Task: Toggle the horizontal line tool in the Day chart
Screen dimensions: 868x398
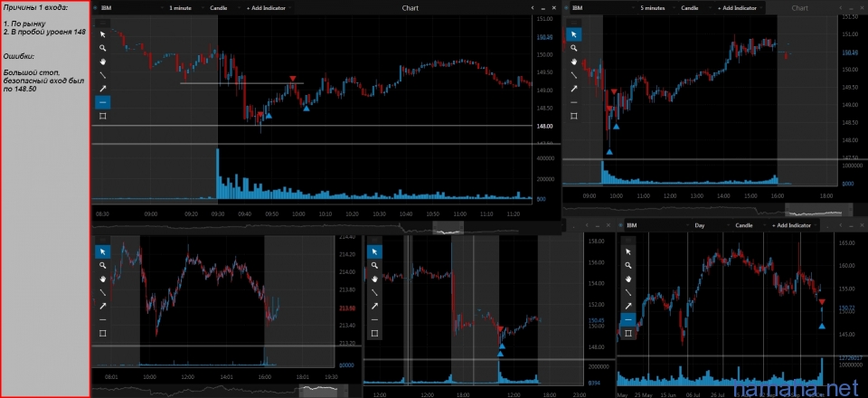Action: point(628,320)
